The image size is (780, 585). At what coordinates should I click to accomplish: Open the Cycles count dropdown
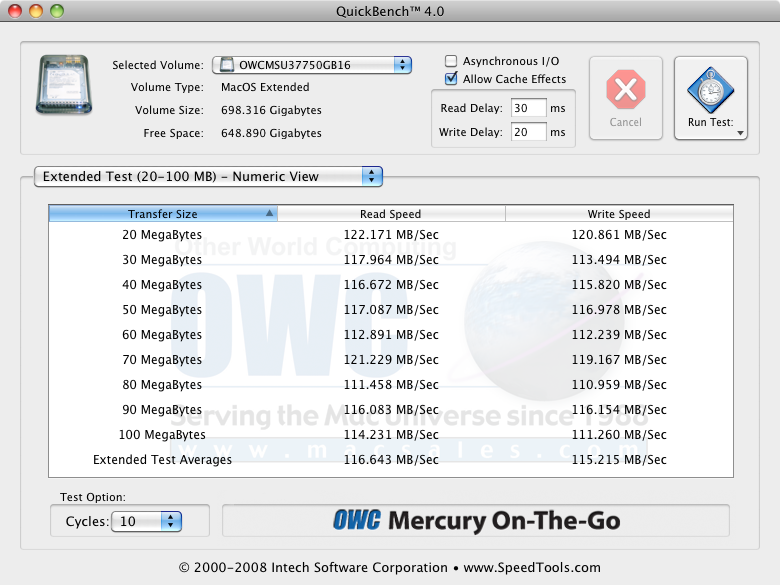click(146, 521)
